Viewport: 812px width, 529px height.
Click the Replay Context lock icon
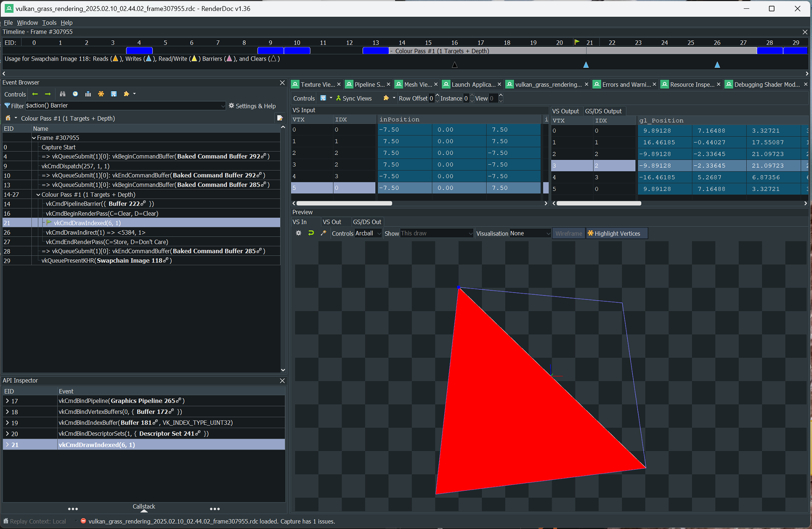[x=6, y=521]
